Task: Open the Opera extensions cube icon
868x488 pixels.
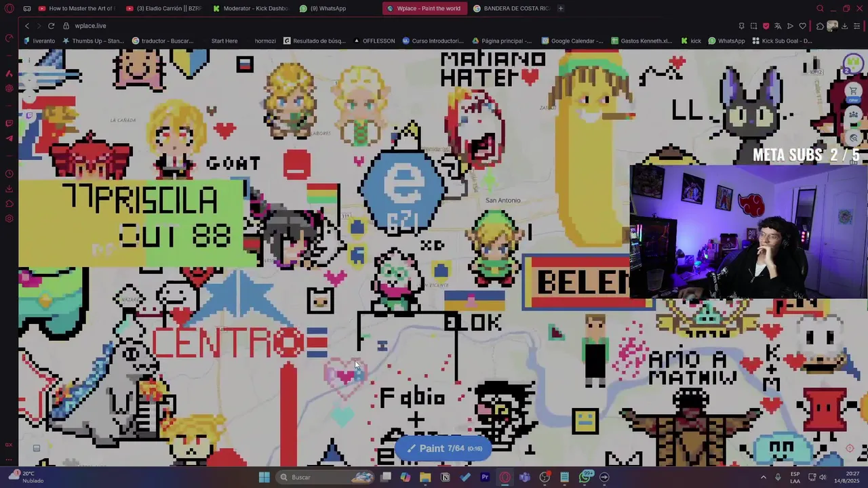Action: tap(820, 26)
